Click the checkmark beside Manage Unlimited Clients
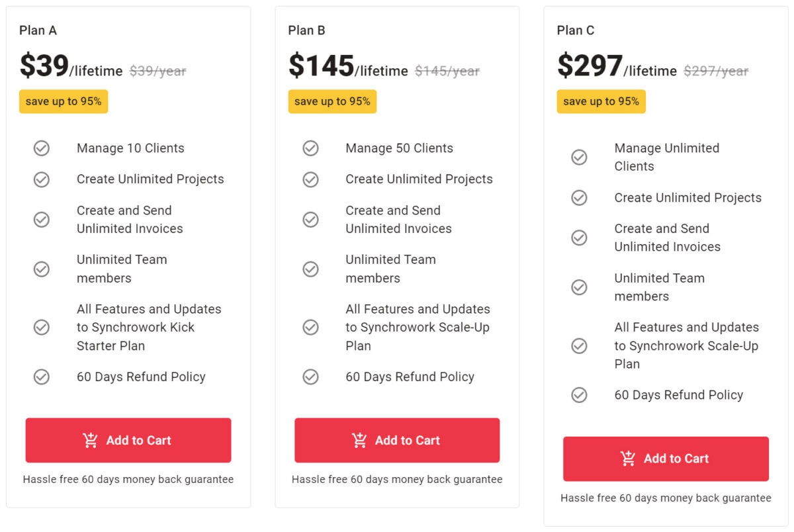Viewport: 794px width, 532px height. click(x=579, y=157)
